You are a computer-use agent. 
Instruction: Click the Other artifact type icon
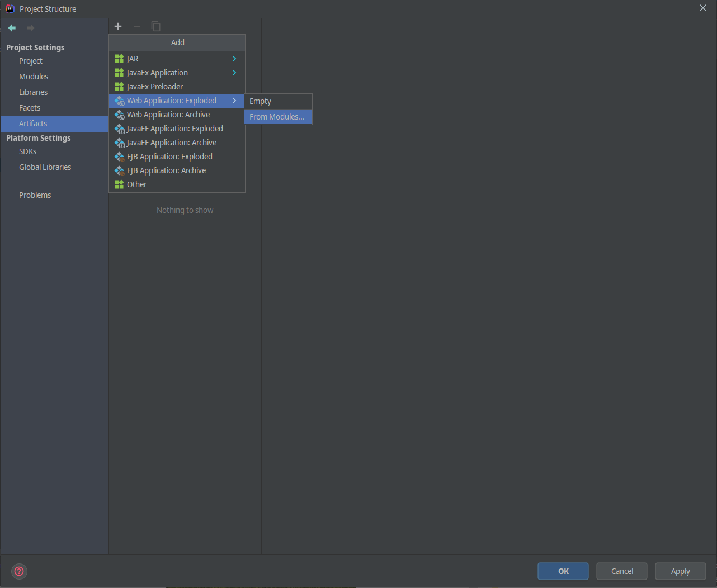pyautogui.click(x=119, y=184)
